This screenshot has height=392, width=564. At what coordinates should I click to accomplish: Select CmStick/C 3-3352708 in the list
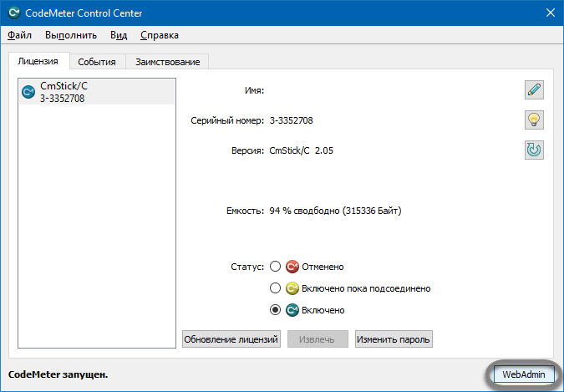coord(97,92)
